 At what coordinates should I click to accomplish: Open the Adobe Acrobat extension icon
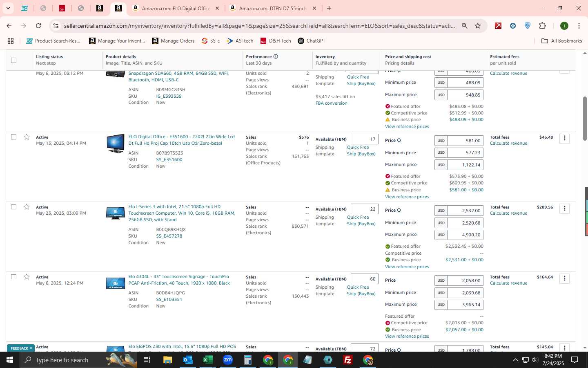click(x=498, y=26)
